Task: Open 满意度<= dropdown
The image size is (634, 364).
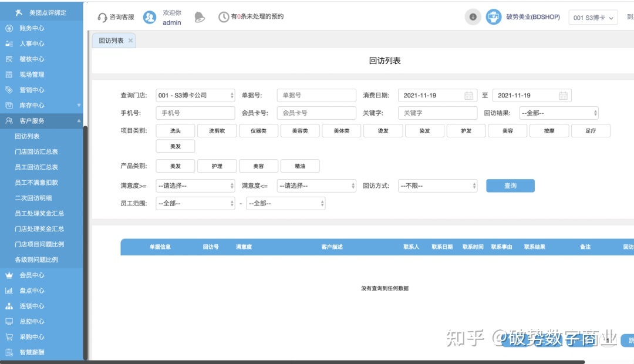Action: 316,186
